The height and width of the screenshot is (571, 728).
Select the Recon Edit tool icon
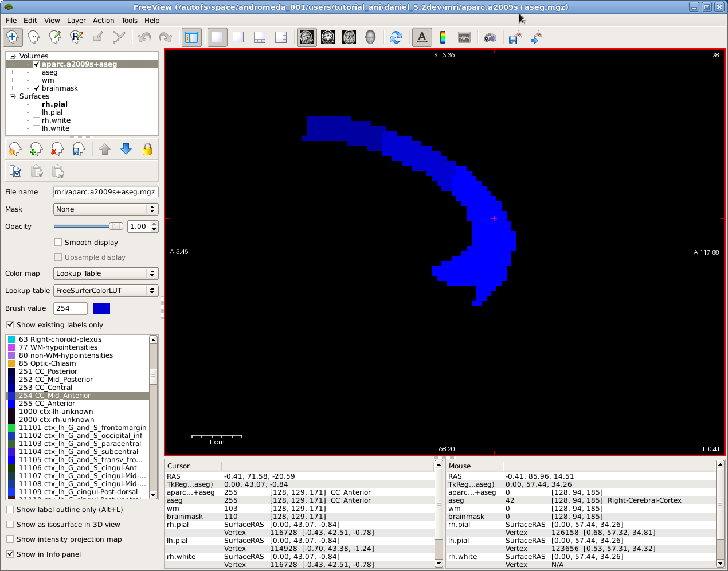(x=76, y=37)
